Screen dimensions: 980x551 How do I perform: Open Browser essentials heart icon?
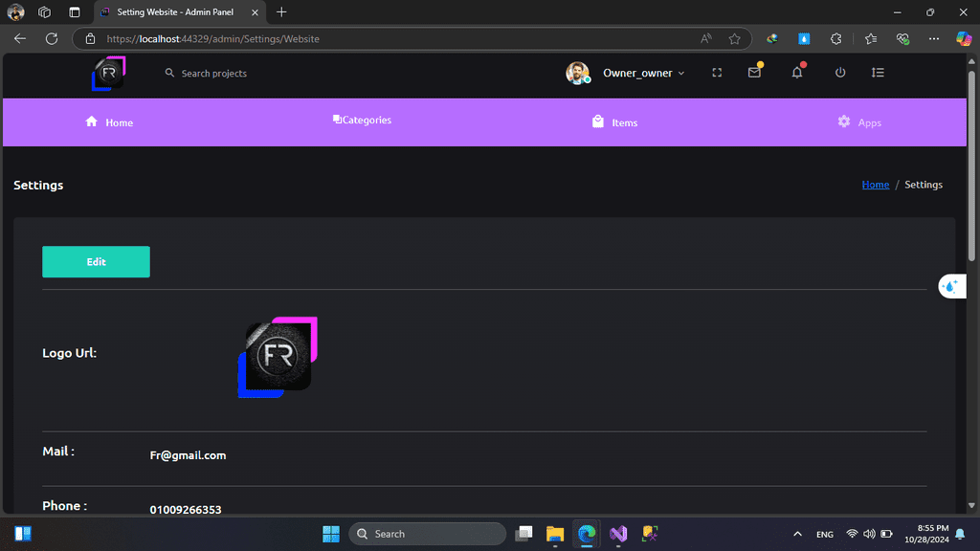point(902,38)
